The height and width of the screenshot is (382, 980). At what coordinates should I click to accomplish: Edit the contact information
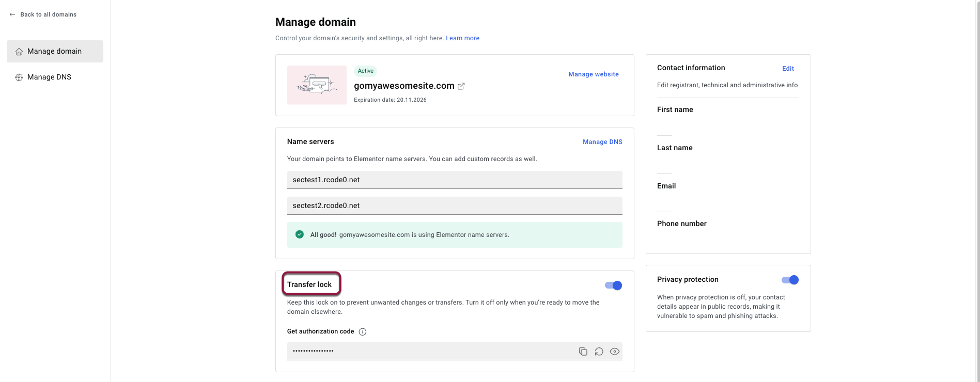(x=788, y=69)
